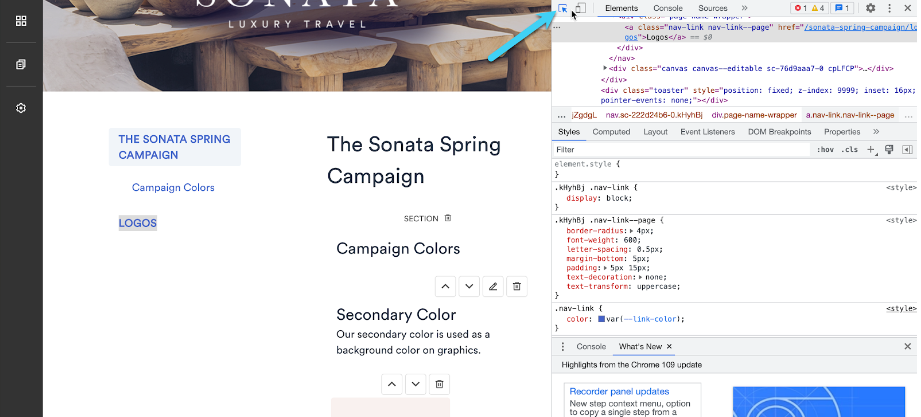Delete section via trash icon beside SECTION

tap(448, 218)
